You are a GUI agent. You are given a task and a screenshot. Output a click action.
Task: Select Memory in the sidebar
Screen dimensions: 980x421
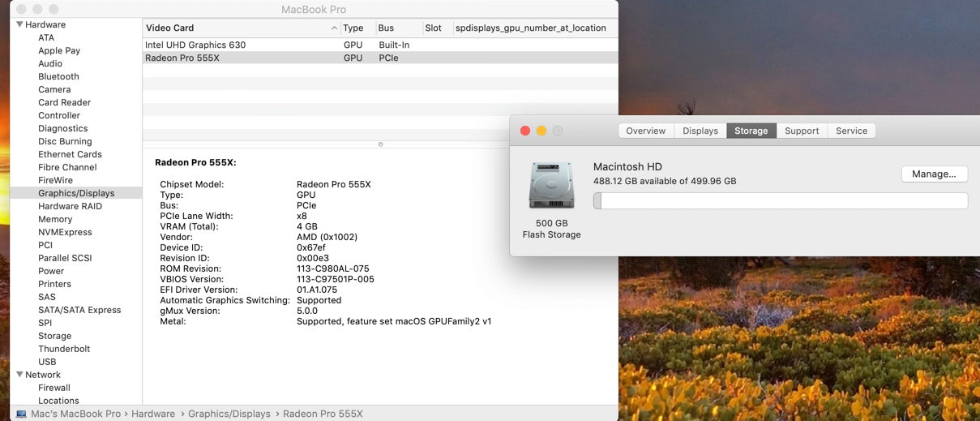tap(55, 219)
